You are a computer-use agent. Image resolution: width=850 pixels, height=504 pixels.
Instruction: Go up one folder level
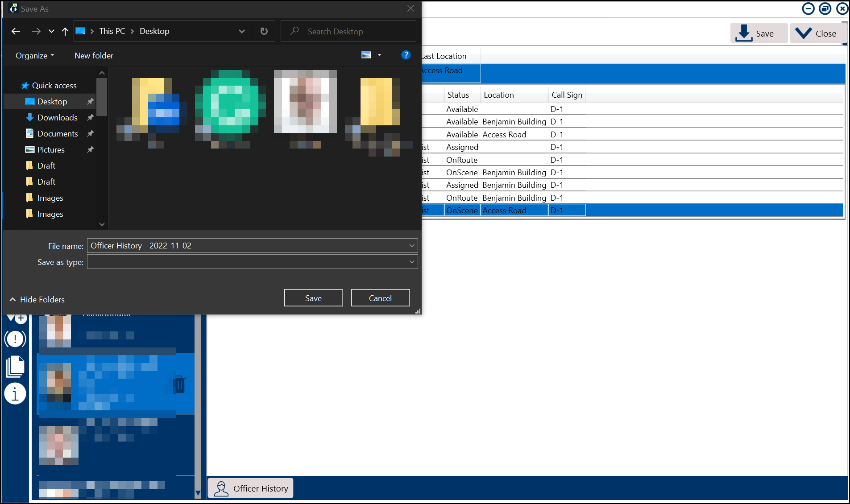[x=65, y=31]
